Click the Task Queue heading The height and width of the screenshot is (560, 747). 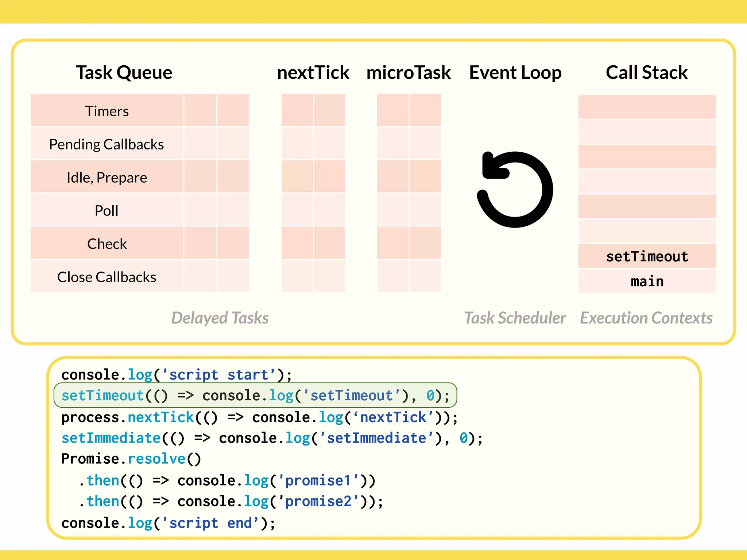pos(124,72)
